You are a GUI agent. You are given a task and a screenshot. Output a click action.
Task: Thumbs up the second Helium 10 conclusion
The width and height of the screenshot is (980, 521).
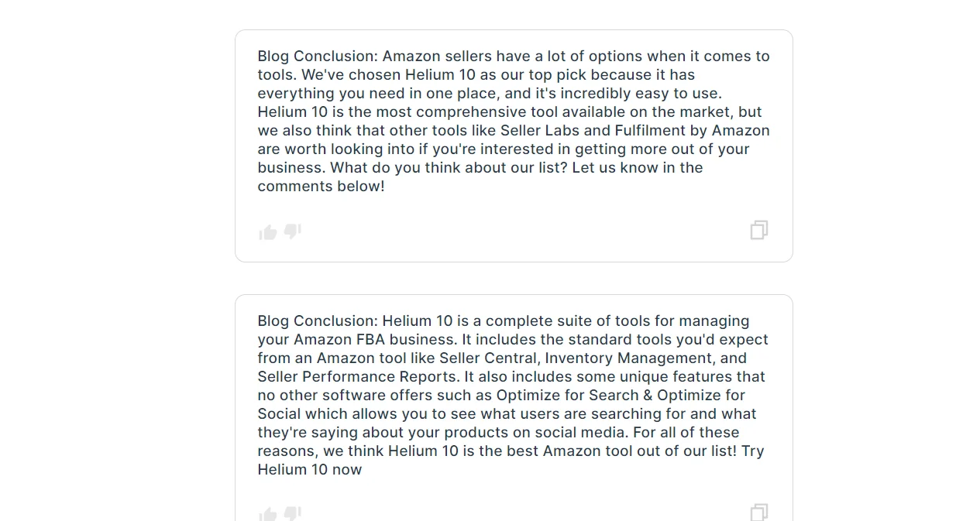(268, 514)
